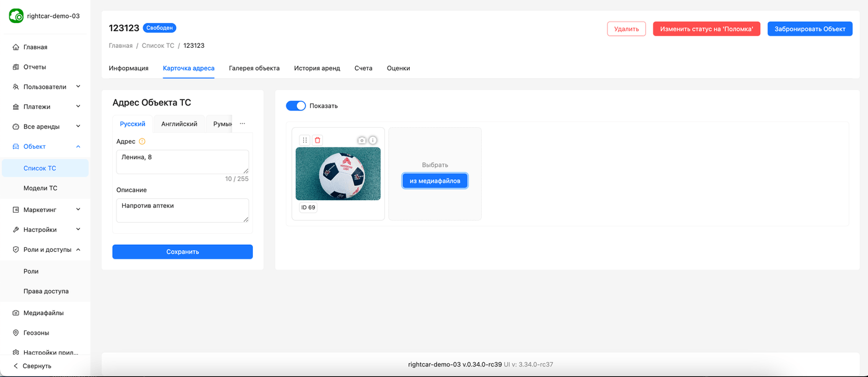Click the red-outlined Удалить button
The width and height of the screenshot is (868, 377).
click(x=626, y=29)
